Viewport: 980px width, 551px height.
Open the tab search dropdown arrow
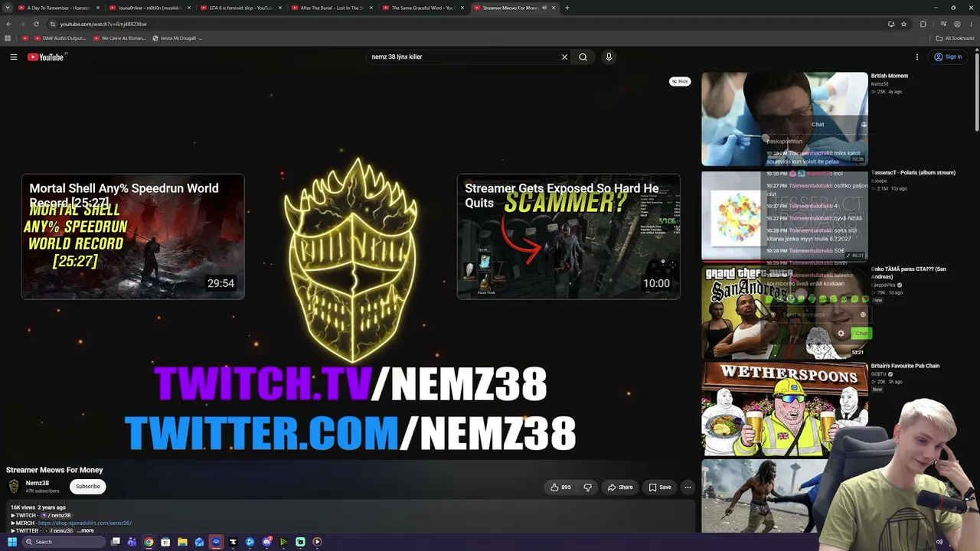[8, 8]
